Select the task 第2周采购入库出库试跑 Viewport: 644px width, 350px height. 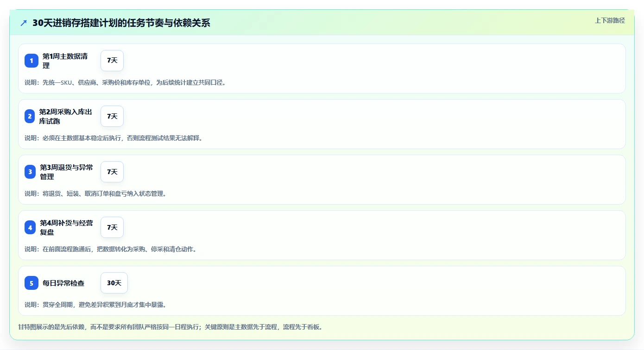pyautogui.click(x=66, y=116)
